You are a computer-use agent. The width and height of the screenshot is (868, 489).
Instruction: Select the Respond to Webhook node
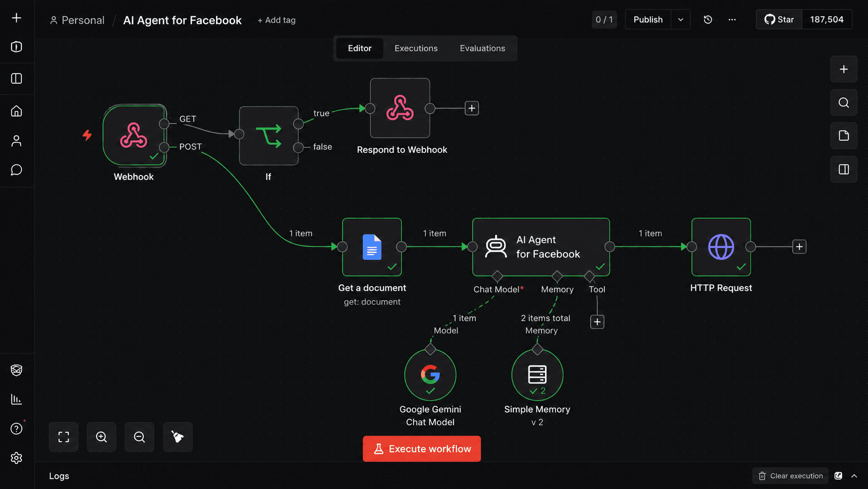(400, 108)
